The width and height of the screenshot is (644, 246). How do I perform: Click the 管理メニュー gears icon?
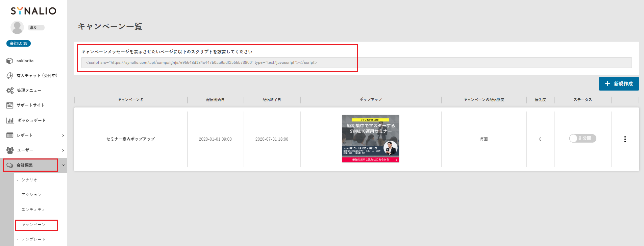[10, 91]
